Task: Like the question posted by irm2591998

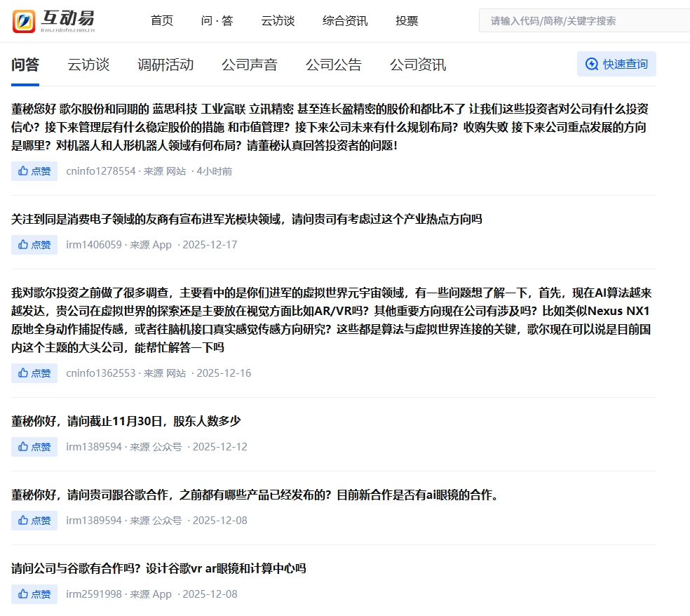Action: (x=34, y=594)
